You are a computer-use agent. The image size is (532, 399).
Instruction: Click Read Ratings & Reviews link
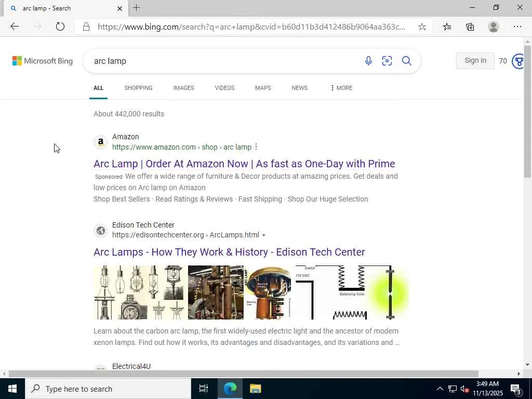(194, 199)
